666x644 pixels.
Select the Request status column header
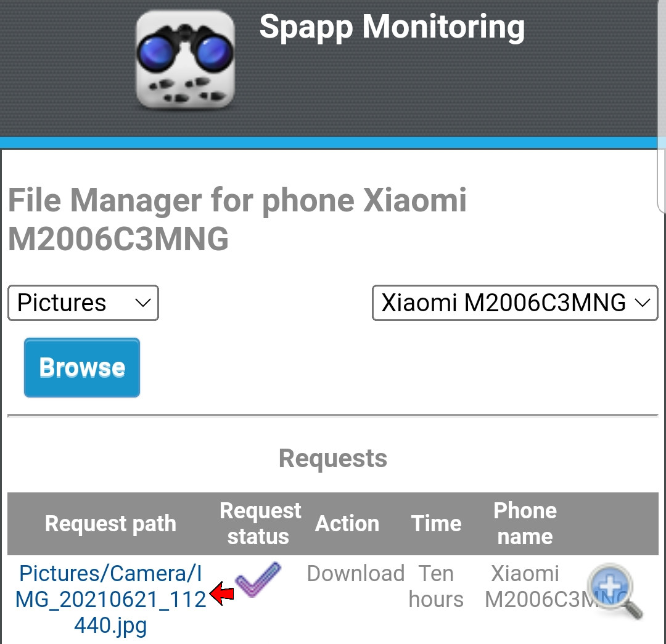tap(260, 523)
